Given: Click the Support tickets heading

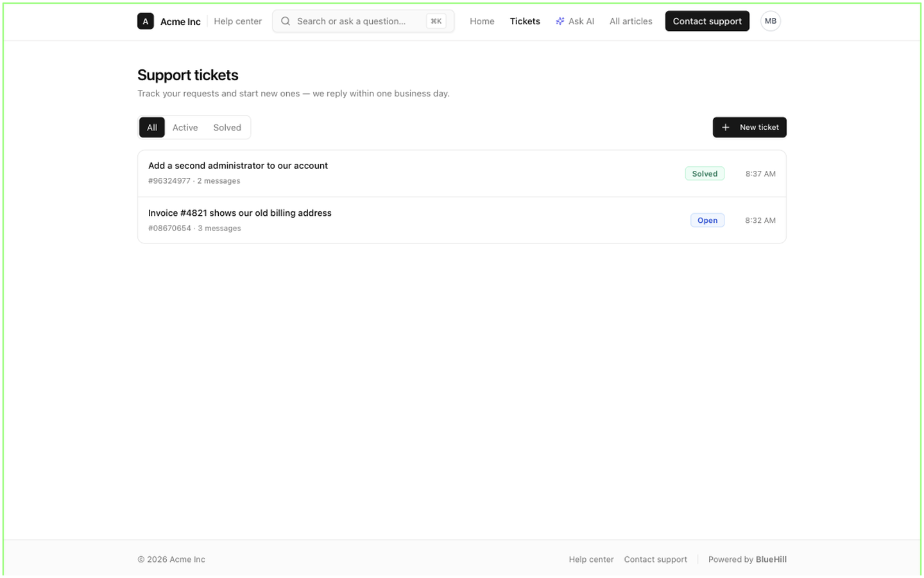Looking at the screenshot, I should [x=188, y=75].
